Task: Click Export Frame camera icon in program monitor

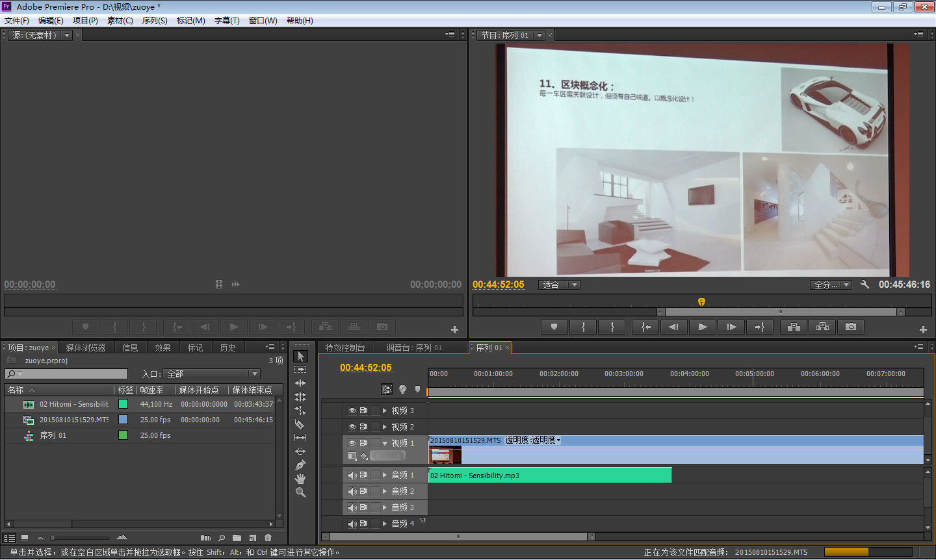Action: tap(851, 327)
